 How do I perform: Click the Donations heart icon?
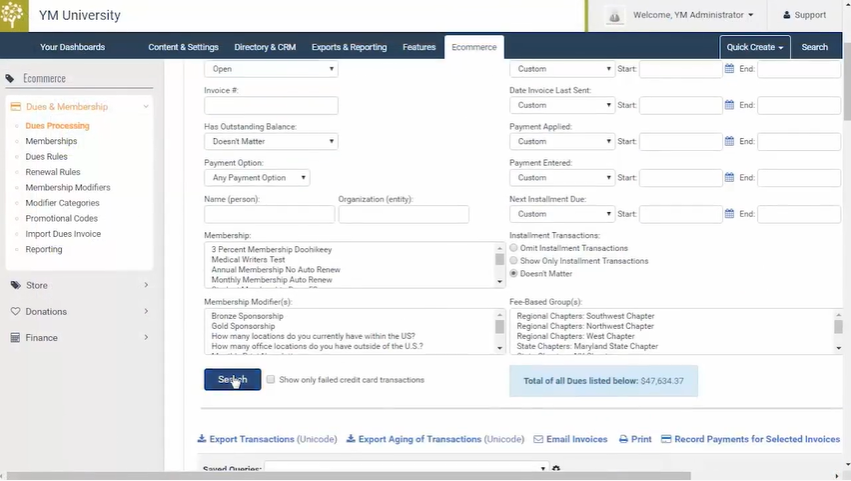coord(15,311)
